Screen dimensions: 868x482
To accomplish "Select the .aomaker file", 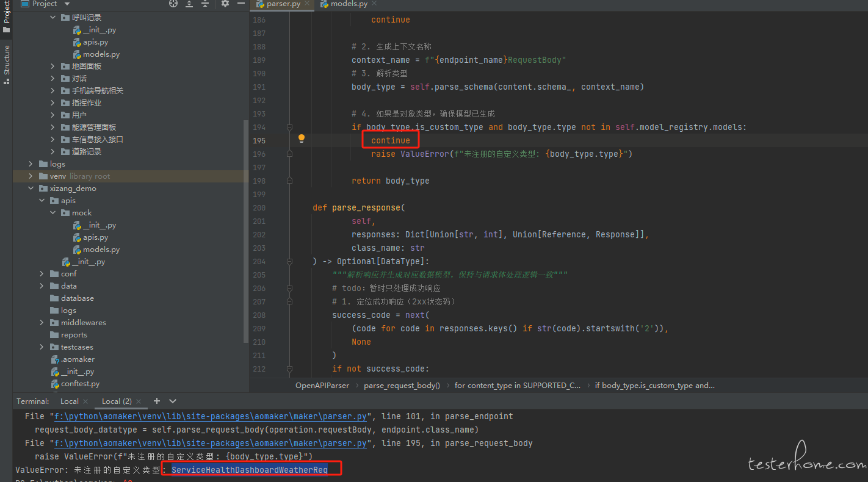I will pos(78,359).
